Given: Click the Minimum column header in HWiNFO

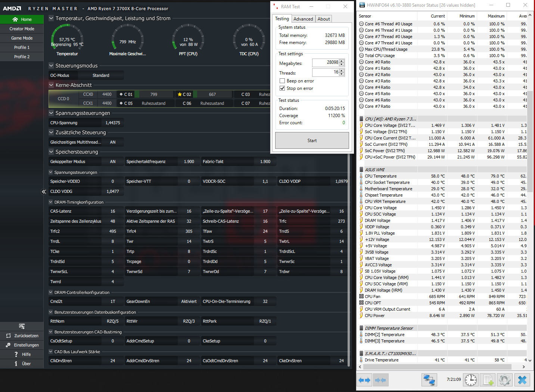Looking at the screenshot, I should (462, 16).
